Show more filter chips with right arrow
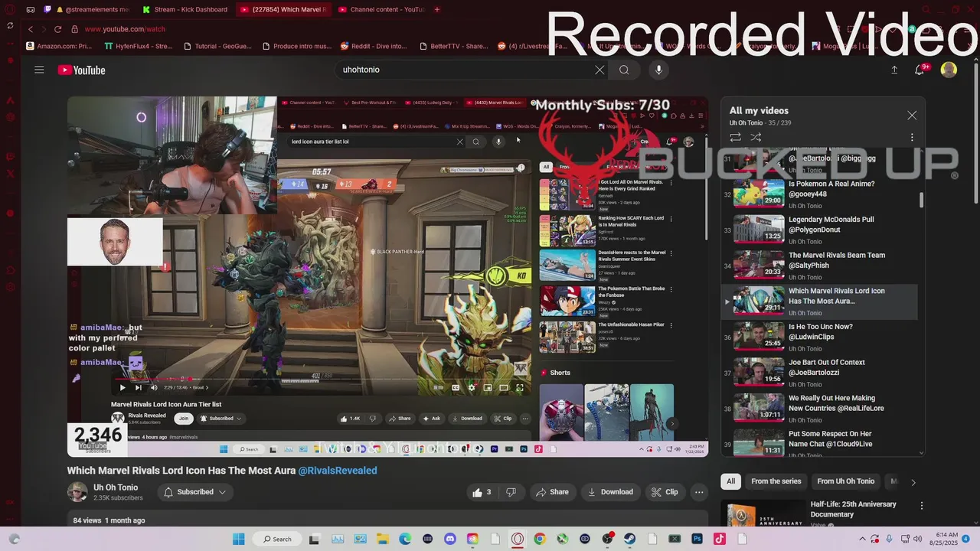This screenshot has width=980, height=551. click(x=913, y=482)
